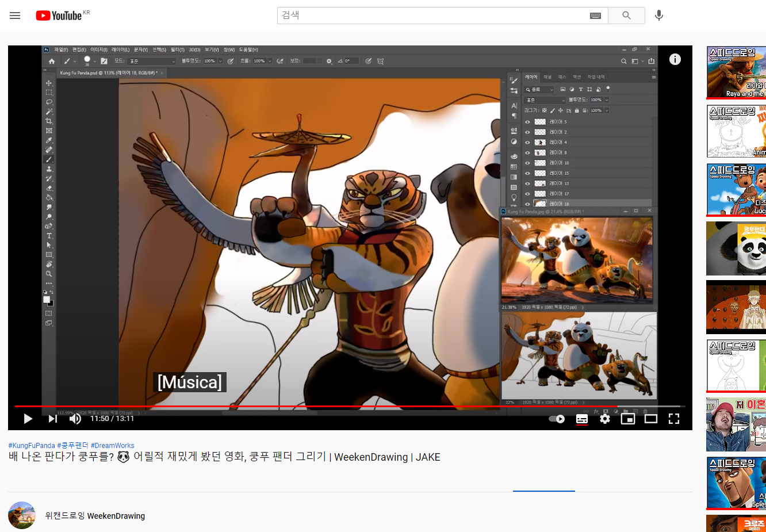Viewport: 766px width, 532px height.
Task: Open the info card icon on the video
Action: 675,59
